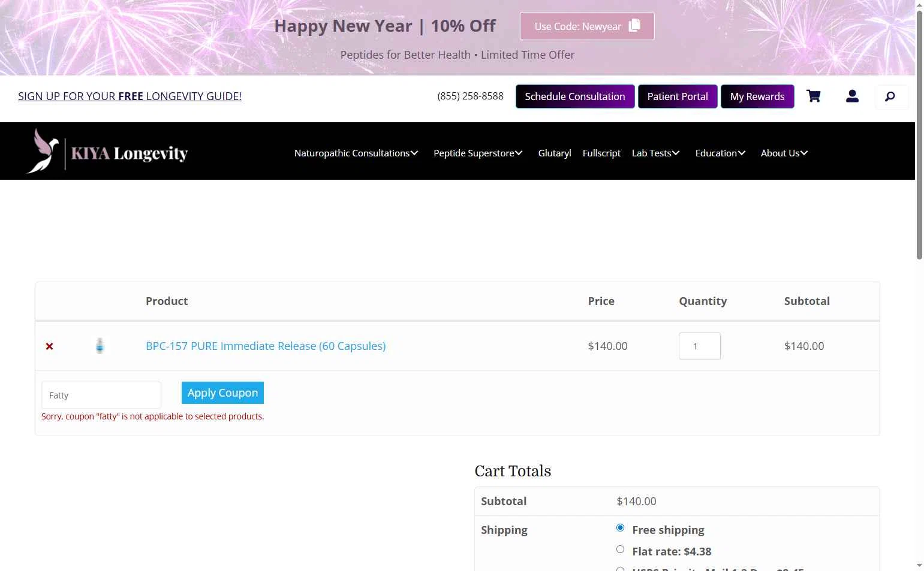Click the quantity field for BPC-157
The height and width of the screenshot is (571, 924).
[x=700, y=346]
